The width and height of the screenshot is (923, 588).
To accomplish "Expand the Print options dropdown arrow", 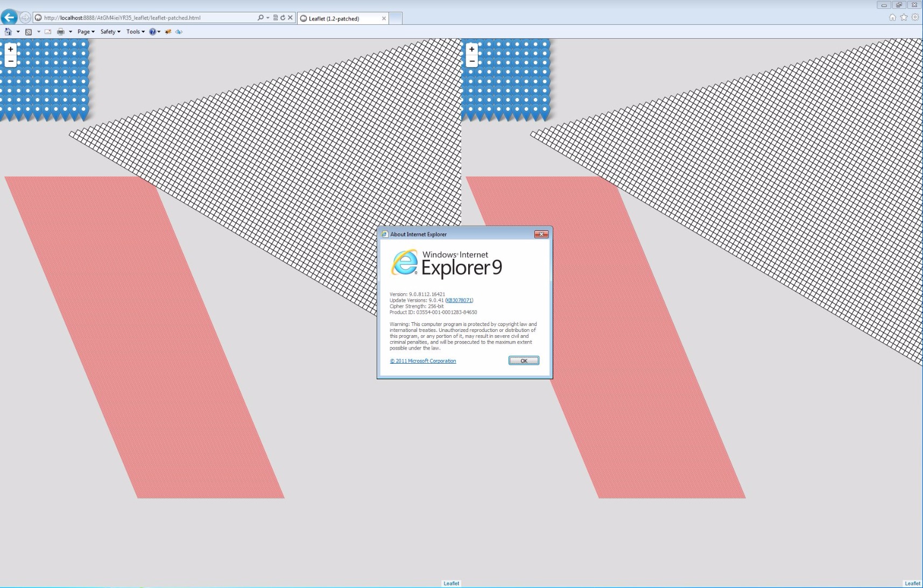I will [x=71, y=32].
